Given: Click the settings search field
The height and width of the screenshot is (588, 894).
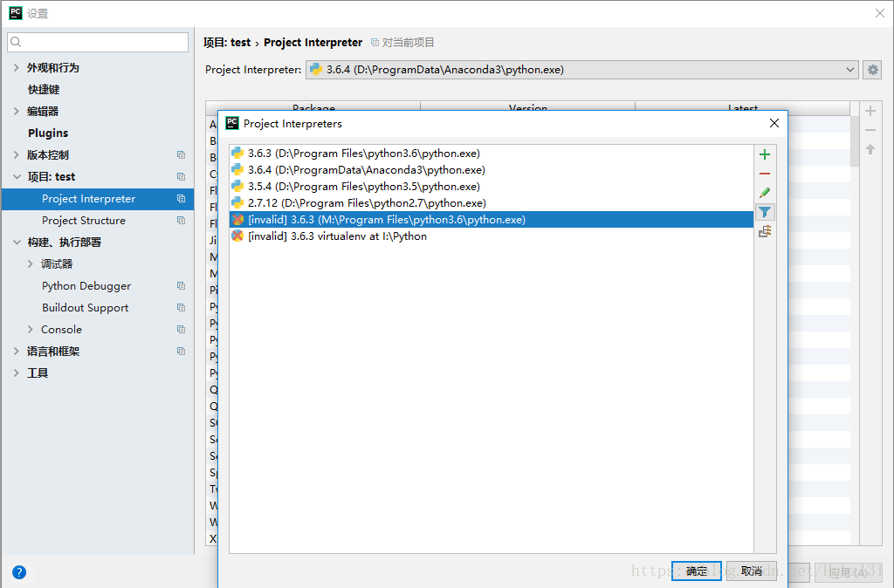Looking at the screenshot, I should pos(98,42).
